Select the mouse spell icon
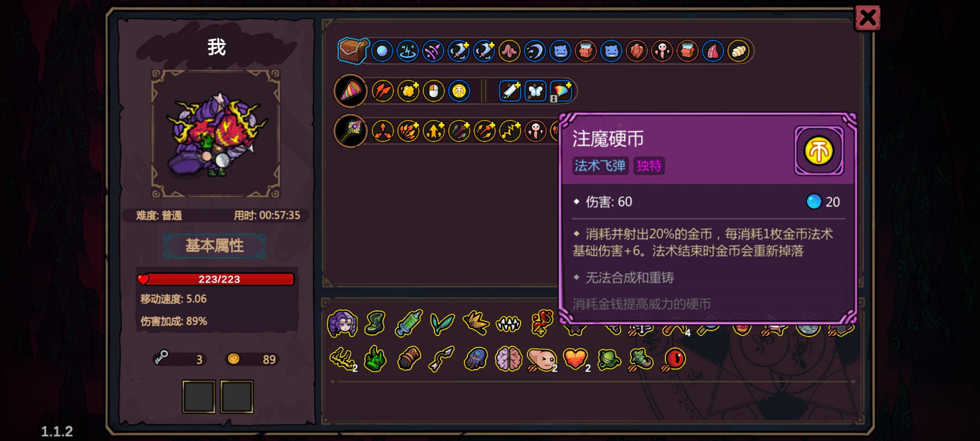Screen dimensions: 980x441 (x=434, y=91)
